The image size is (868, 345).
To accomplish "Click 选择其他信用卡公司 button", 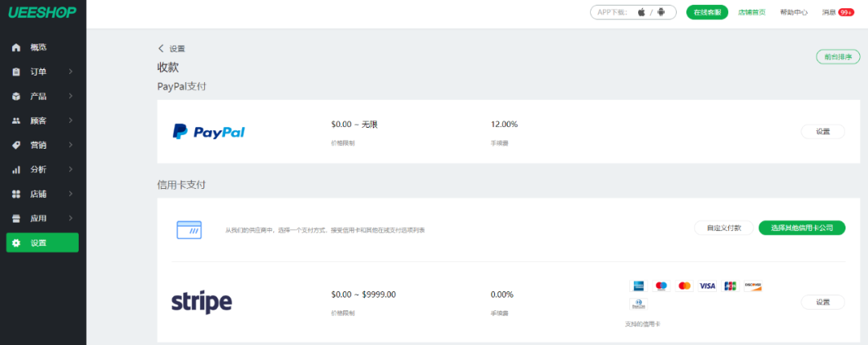I will pyautogui.click(x=801, y=228).
